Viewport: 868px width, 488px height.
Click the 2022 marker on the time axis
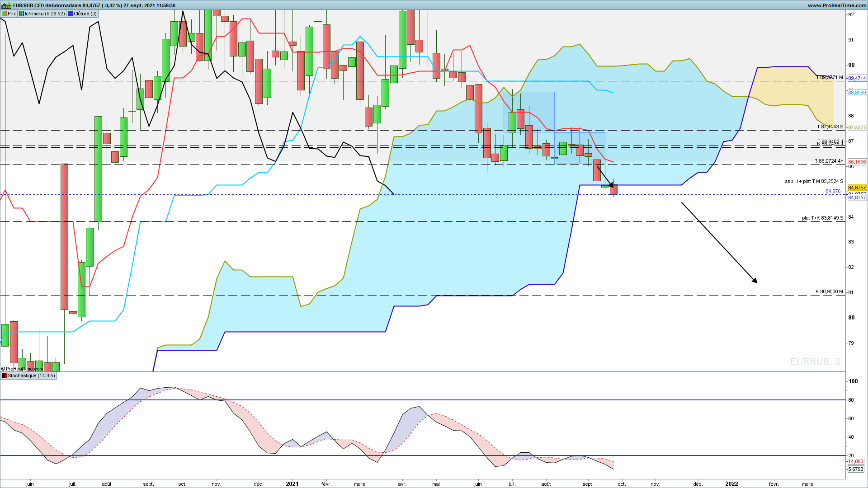[731, 484]
